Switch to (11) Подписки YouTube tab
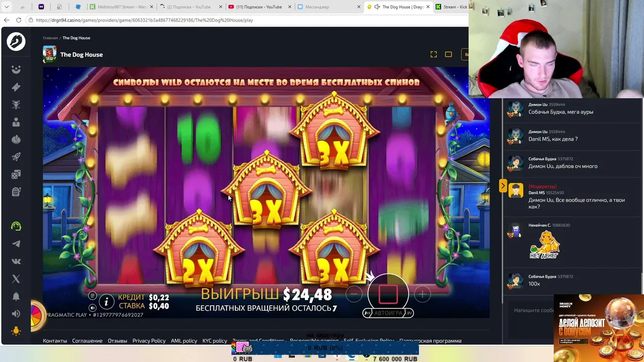This screenshot has height=362, width=644. tap(259, 7)
